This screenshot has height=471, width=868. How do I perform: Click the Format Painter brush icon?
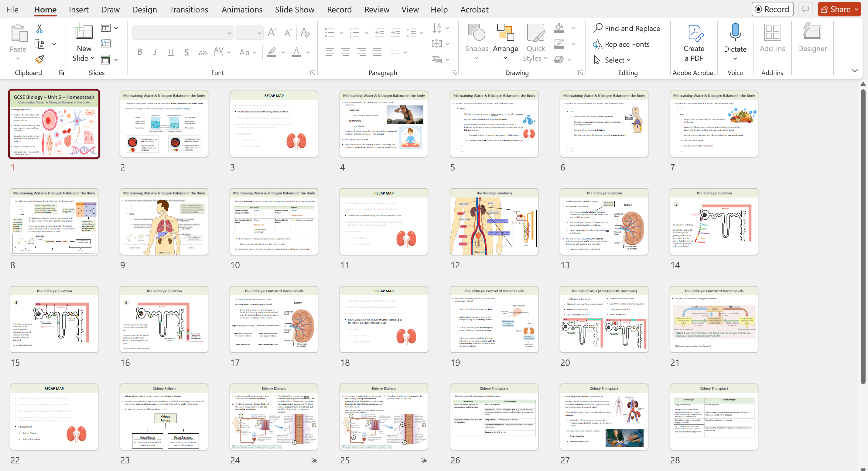pyautogui.click(x=39, y=59)
